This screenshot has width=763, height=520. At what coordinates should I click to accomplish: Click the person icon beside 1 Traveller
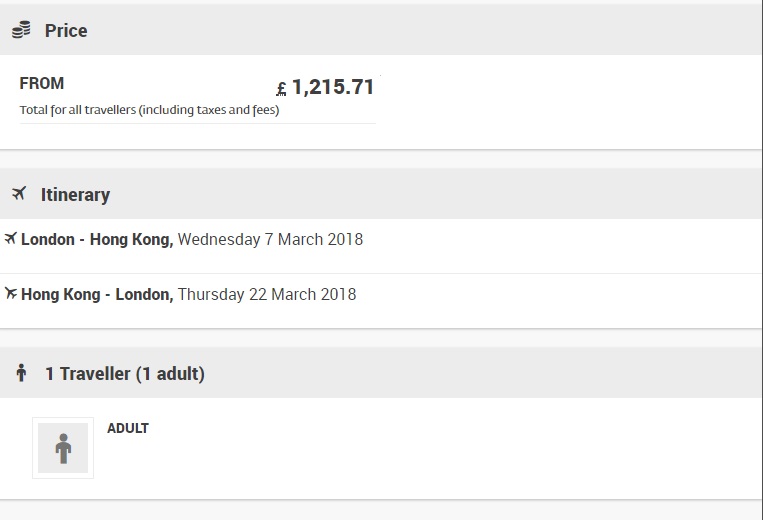21,374
